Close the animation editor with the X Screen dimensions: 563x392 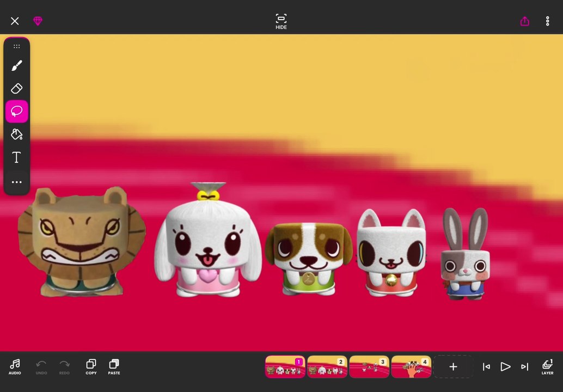pos(15,21)
